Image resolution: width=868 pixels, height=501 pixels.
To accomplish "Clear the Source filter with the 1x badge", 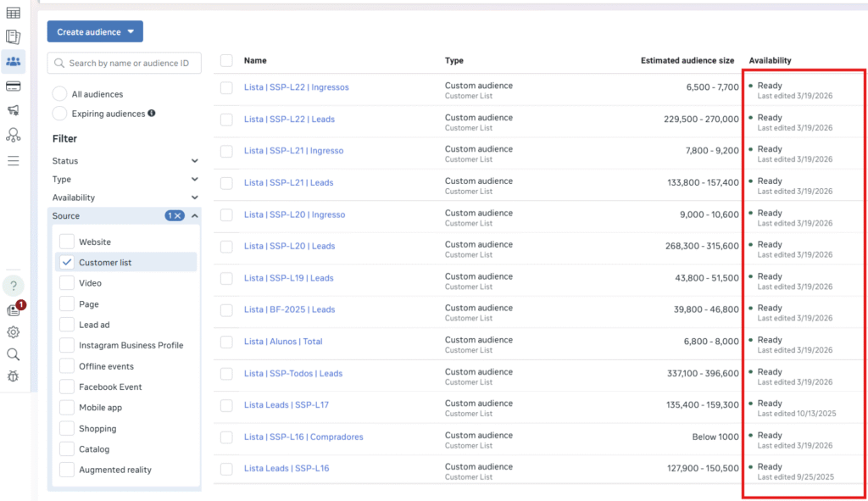I will click(x=173, y=215).
